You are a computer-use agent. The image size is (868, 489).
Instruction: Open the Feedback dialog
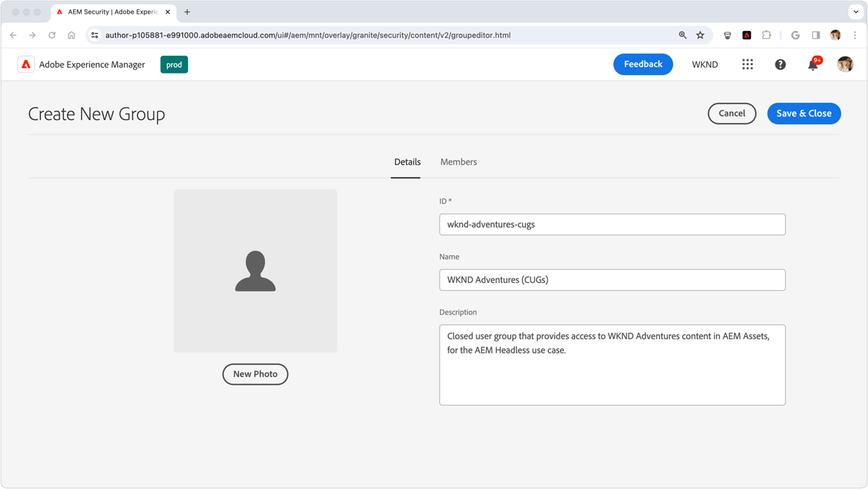pyautogui.click(x=642, y=64)
